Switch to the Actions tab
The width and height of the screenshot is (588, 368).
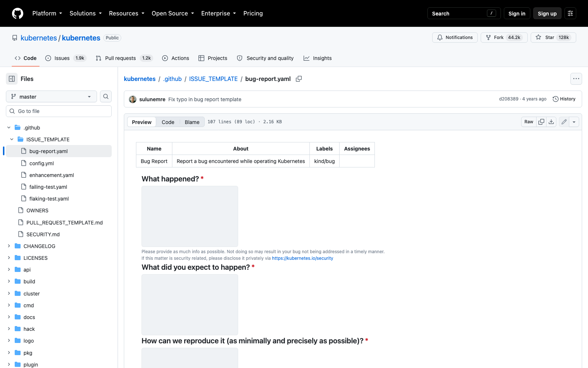176,58
